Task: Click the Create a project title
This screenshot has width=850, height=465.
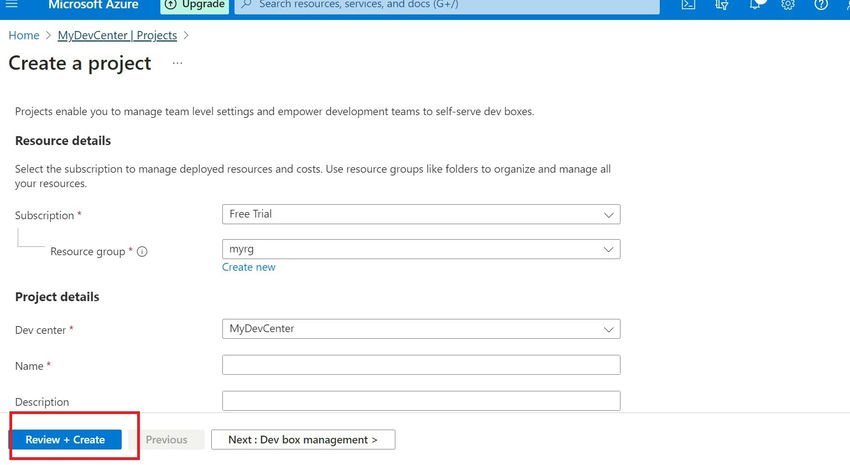Action: coord(80,63)
